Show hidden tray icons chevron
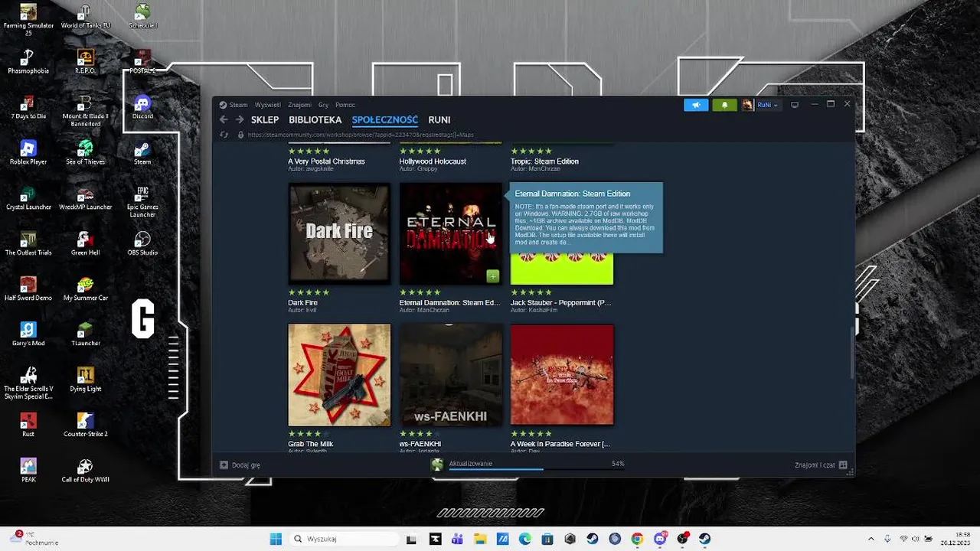The height and width of the screenshot is (551, 980). pyautogui.click(x=871, y=539)
